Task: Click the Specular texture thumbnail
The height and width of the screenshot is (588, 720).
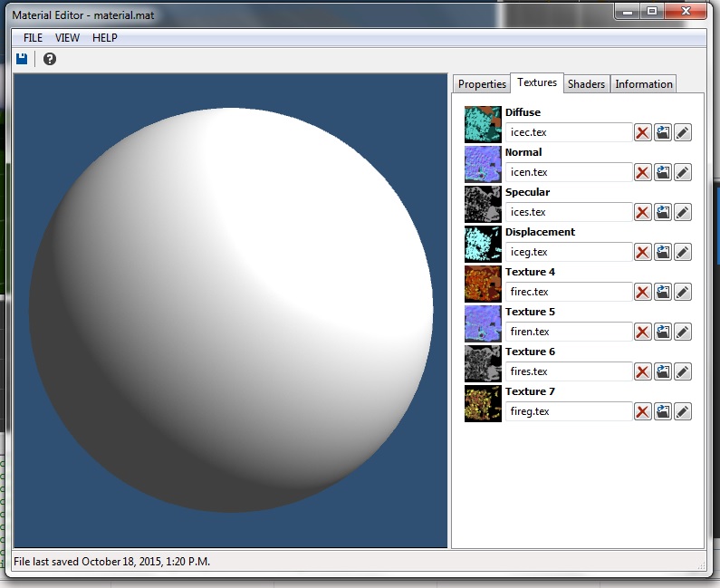Action: click(x=483, y=205)
